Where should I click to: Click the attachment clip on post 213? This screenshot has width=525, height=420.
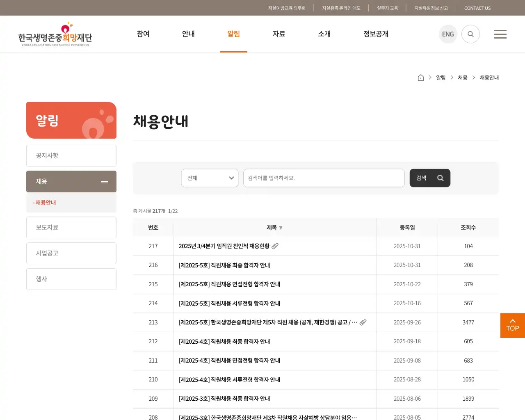[363, 322]
